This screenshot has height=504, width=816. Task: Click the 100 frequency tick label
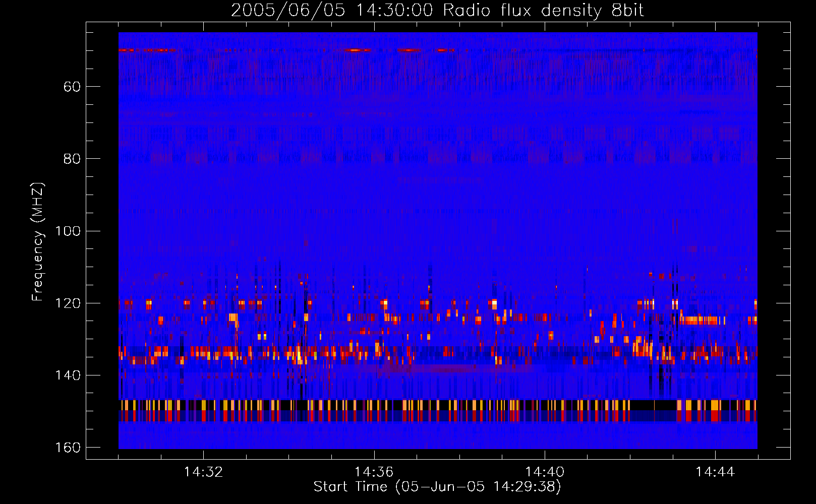pyautogui.click(x=67, y=231)
